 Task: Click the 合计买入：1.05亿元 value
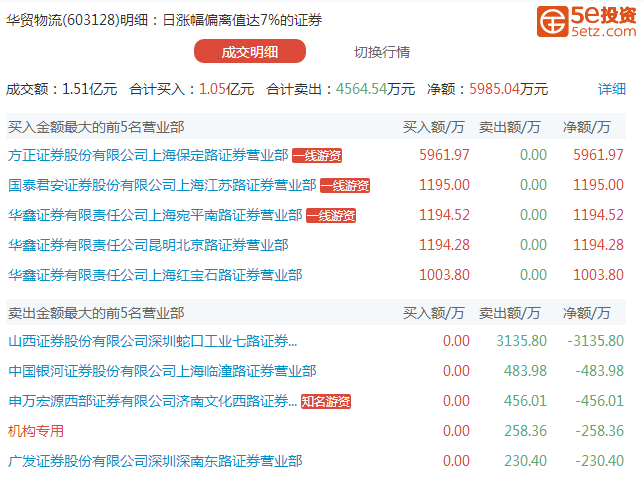pyautogui.click(x=191, y=89)
